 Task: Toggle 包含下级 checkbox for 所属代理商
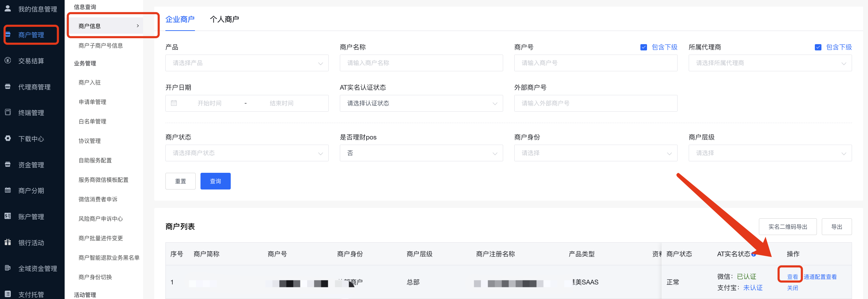pyautogui.click(x=818, y=47)
